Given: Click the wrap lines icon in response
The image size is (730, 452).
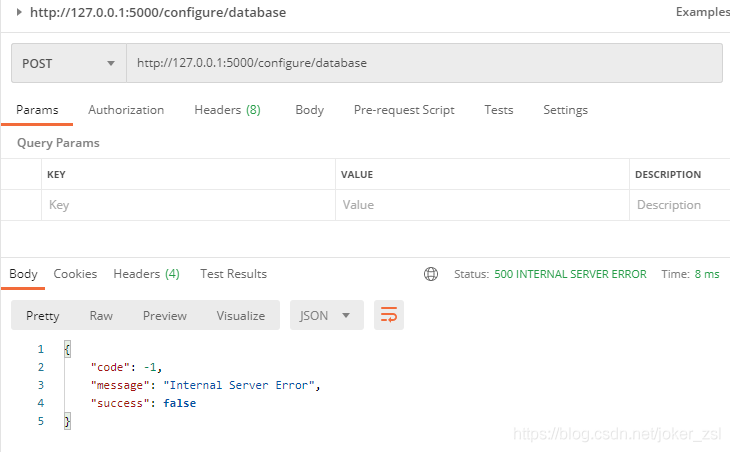Looking at the screenshot, I should click(389, 315).
